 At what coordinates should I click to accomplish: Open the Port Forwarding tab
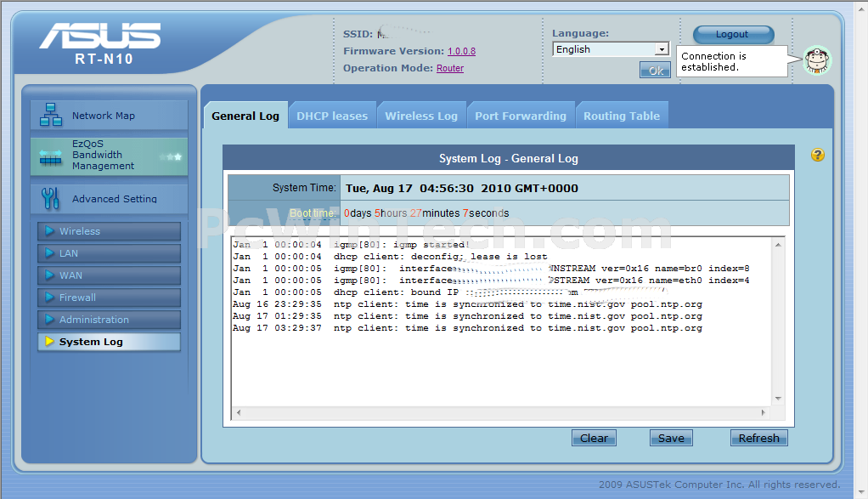coord(521,116)
